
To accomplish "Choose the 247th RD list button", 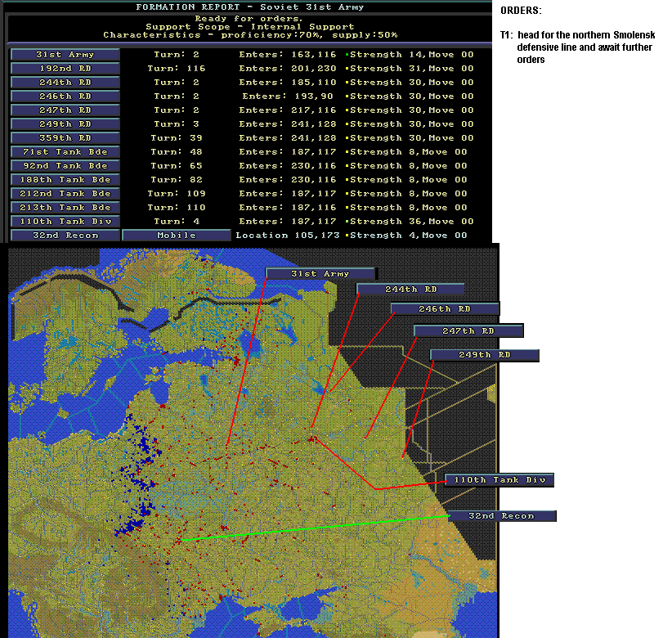I will pos(65,110).
